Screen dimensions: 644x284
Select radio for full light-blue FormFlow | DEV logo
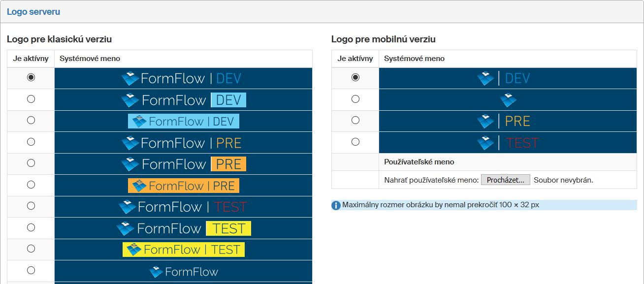tap(31, 120)
